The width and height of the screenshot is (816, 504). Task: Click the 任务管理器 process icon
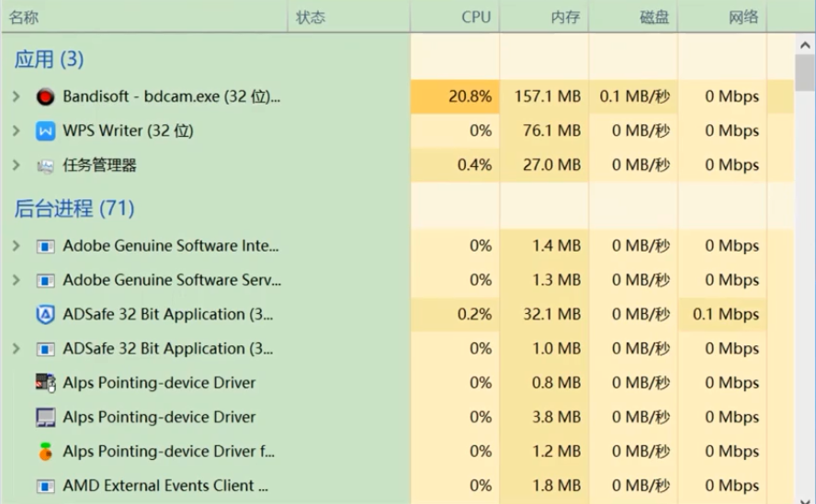[x=45, y=166]
